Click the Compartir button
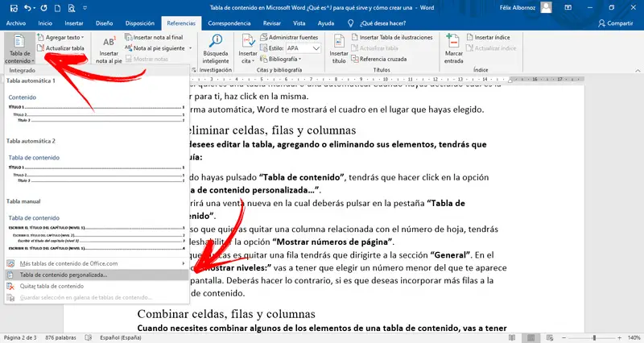644x343 pixels. point(615,23)
